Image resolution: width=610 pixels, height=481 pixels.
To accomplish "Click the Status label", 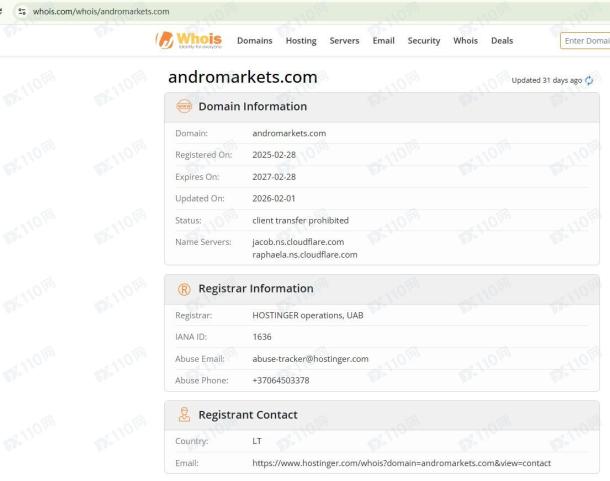I will tap(188, 221).
